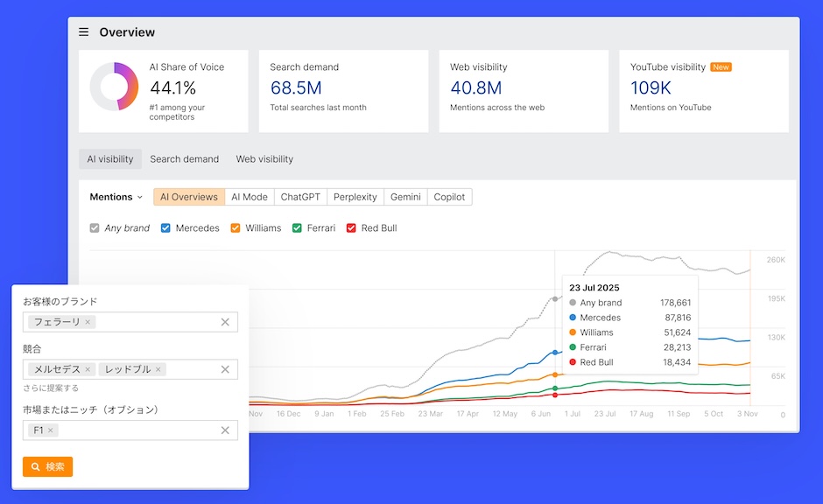Click the blue Mercedes chart point
This screenshot has width=823, height=504.
coord(555,353)
